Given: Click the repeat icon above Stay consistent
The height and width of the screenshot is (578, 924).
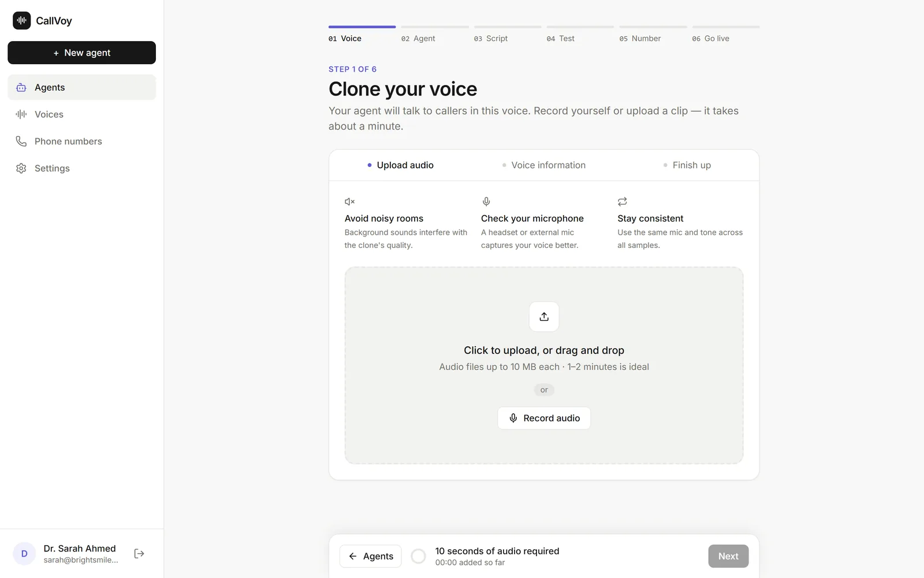Looking at the screenshot, I should pyautogui.click(x=622, y=202).
